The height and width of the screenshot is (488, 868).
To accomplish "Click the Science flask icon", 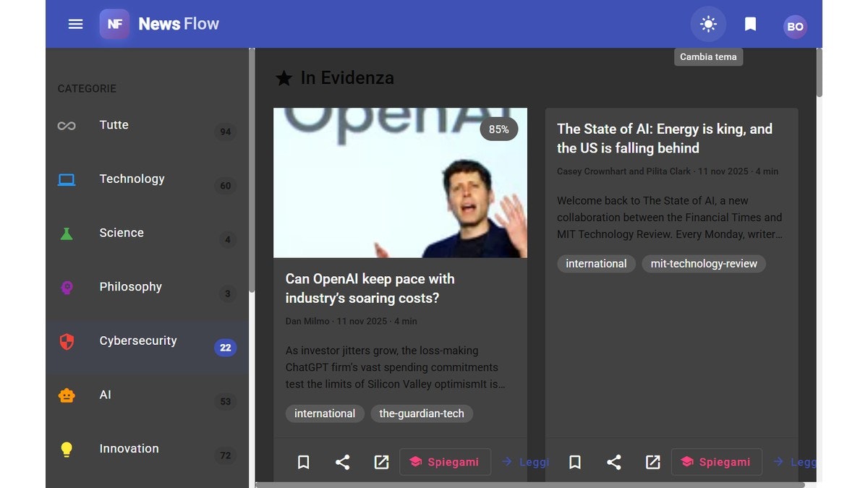I will tap(67, 233).
